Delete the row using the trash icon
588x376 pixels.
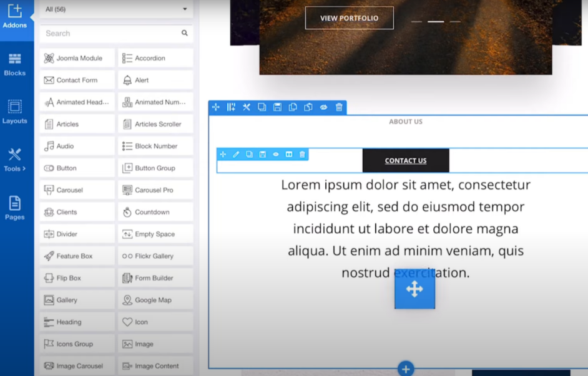[x=339, y=107]
